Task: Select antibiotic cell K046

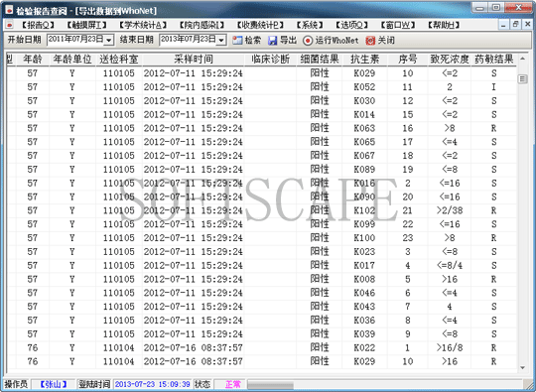Action: point(364,293)
